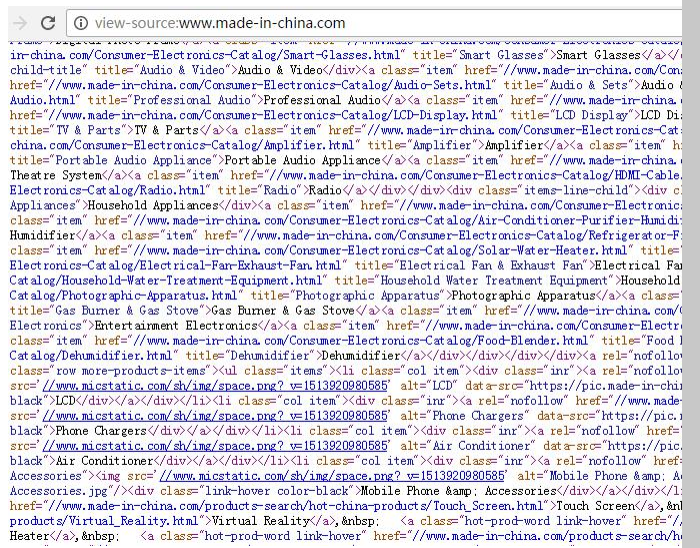This screenshot has height=548, width=700.
Task: Open the LCD-Display.html catalog link
Action: tap(300, 115)
